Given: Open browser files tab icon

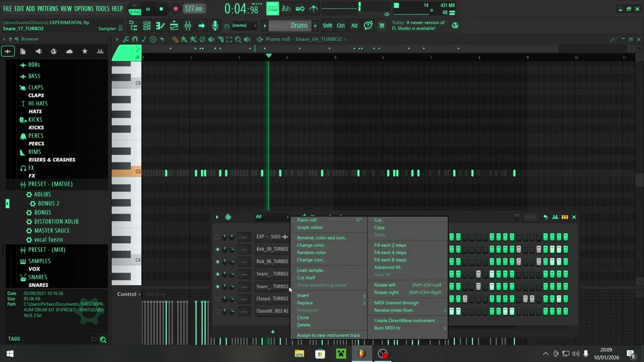Looking at the screenshot, I should pos(23,51).
